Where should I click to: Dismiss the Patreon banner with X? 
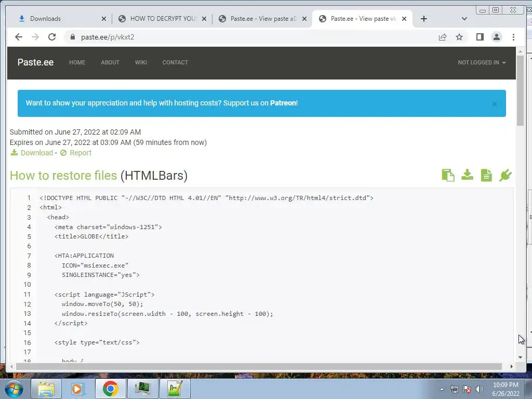click(495, 104)
